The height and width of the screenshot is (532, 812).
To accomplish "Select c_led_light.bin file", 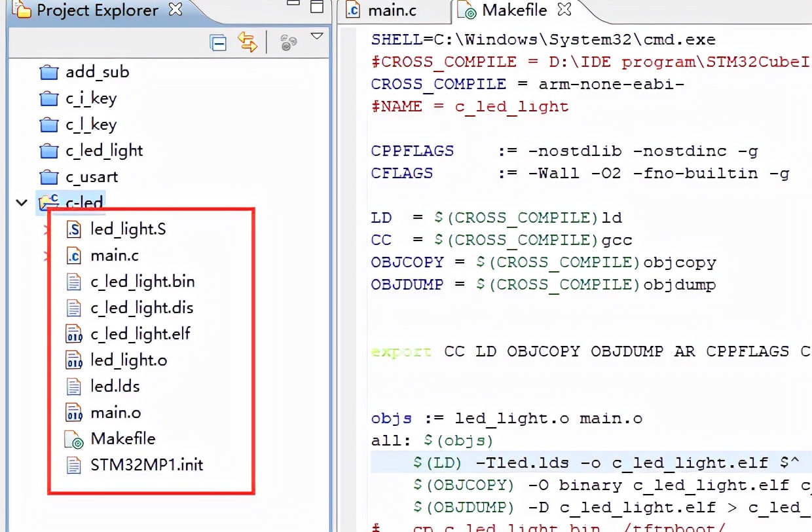I will tap(142, 282).
